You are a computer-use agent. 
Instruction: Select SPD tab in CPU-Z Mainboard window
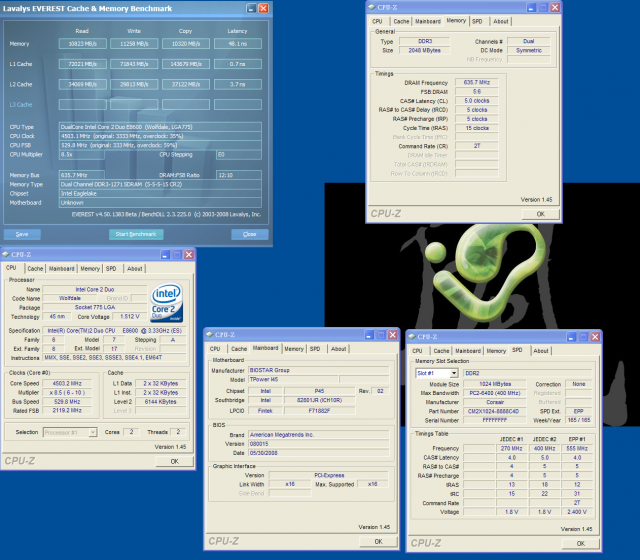click(x=315, y=349)
